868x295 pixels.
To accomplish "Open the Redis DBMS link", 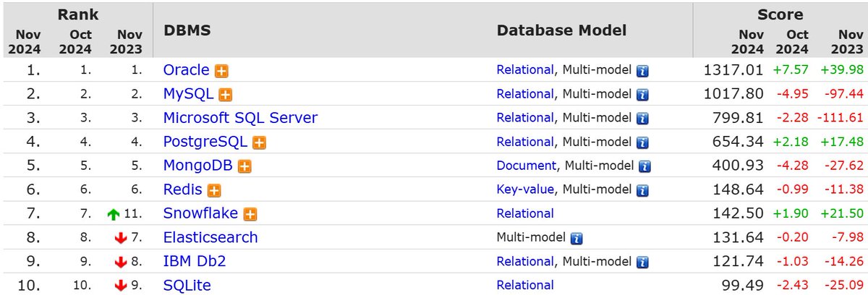I will (x=183, y=189).
